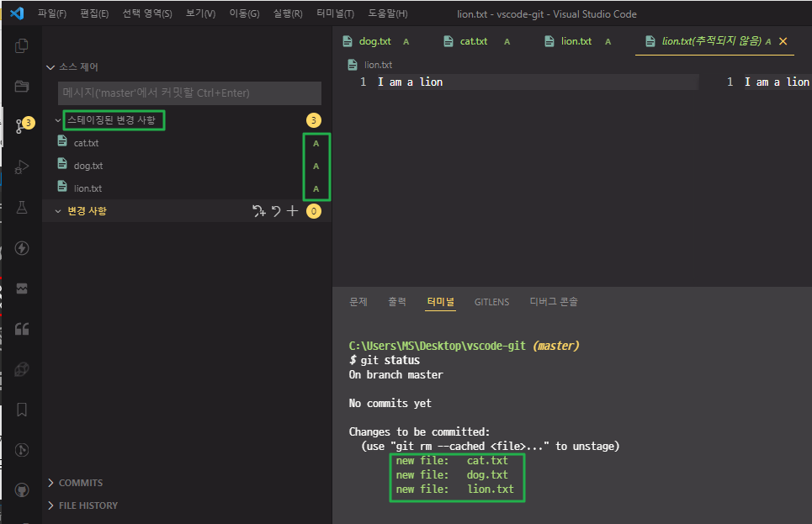Click 'I am a lion' in right diff pane
The image size is (812, 524).
click(777, 82)
